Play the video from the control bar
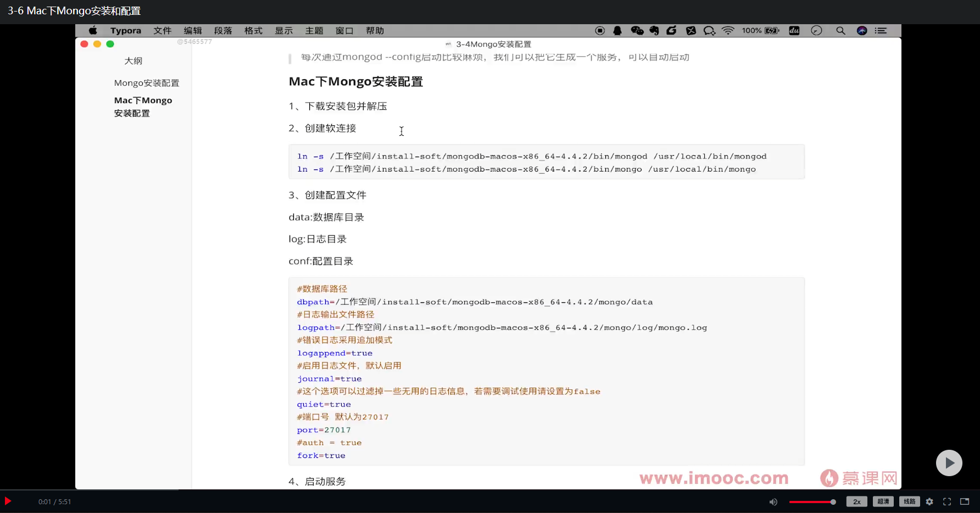Screen dimensions: 980x513 pos(8,501)
